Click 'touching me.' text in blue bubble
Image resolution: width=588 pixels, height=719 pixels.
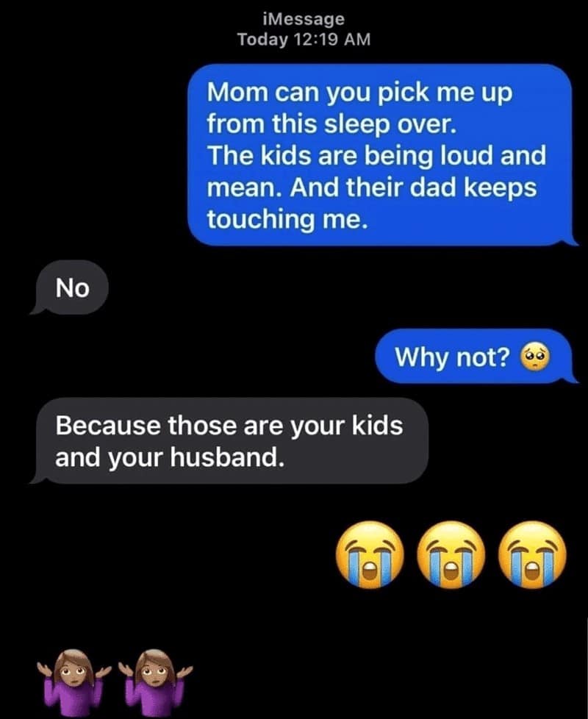pos(287,219)
